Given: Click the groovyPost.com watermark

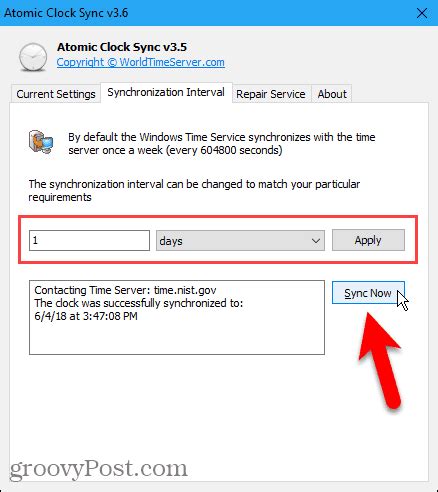Looking at the screenshot, I should click(99, 469).
